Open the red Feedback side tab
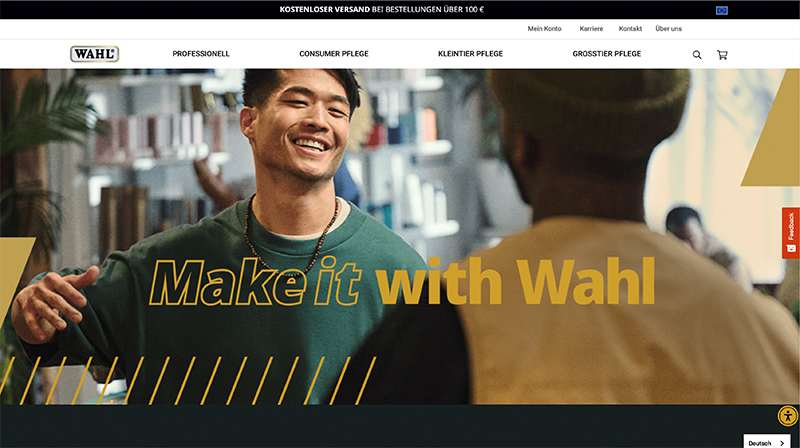800x448 pixels. pos(790,233)
